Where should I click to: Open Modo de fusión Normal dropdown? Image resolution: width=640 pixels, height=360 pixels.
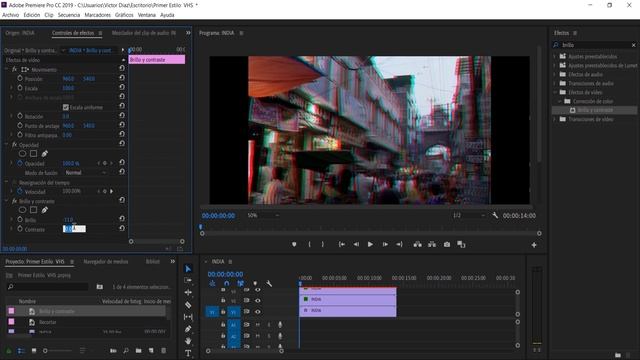86,173
